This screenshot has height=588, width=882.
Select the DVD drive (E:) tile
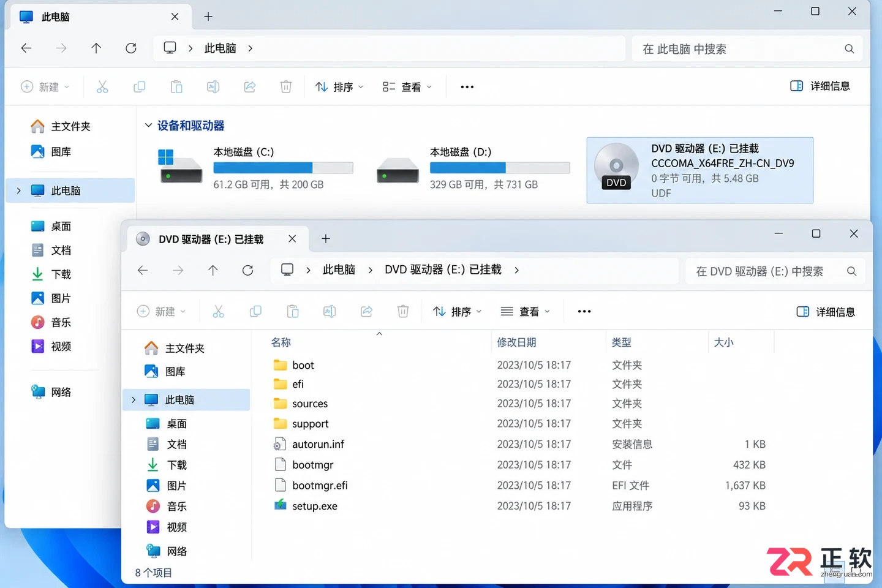pyautogui.click(x=700, y=170)
